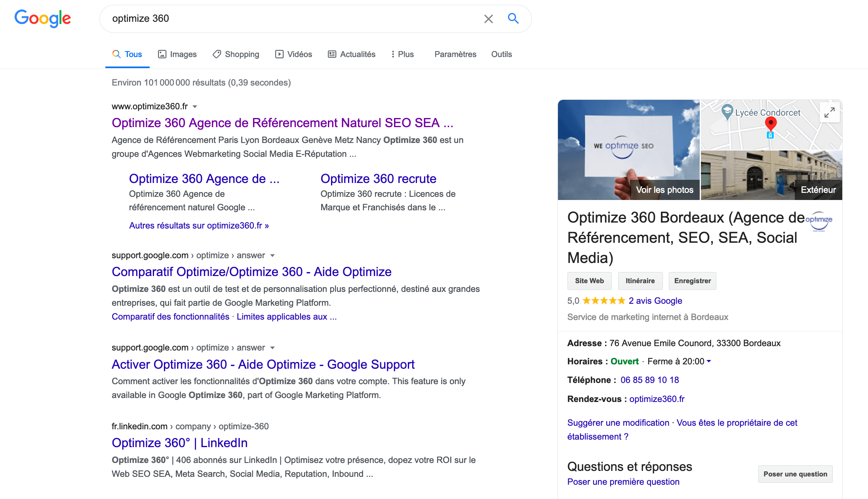Viewport: 868px width, 499px height.
Task: Click the five-star rating icons
Action: (x=603, y=301)
